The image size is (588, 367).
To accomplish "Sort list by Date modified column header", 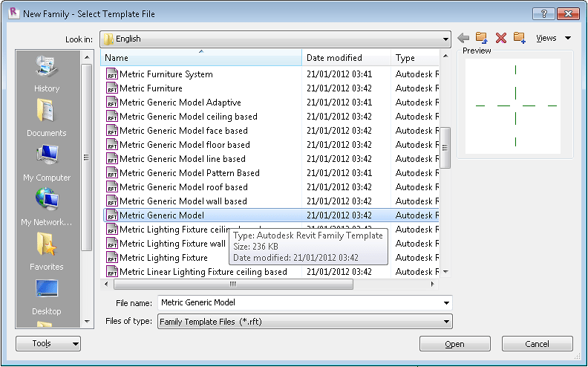I will pyautogui.click(x=346, y=58).
